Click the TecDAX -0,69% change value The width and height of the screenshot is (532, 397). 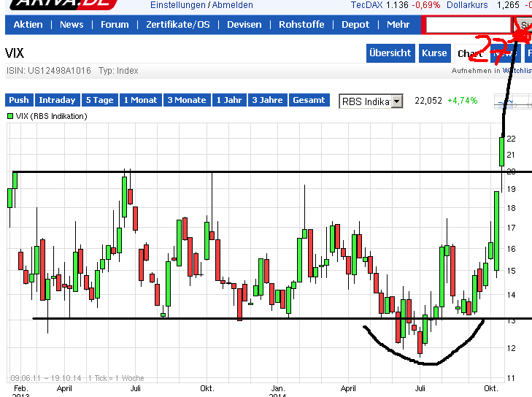pos(425,5)
